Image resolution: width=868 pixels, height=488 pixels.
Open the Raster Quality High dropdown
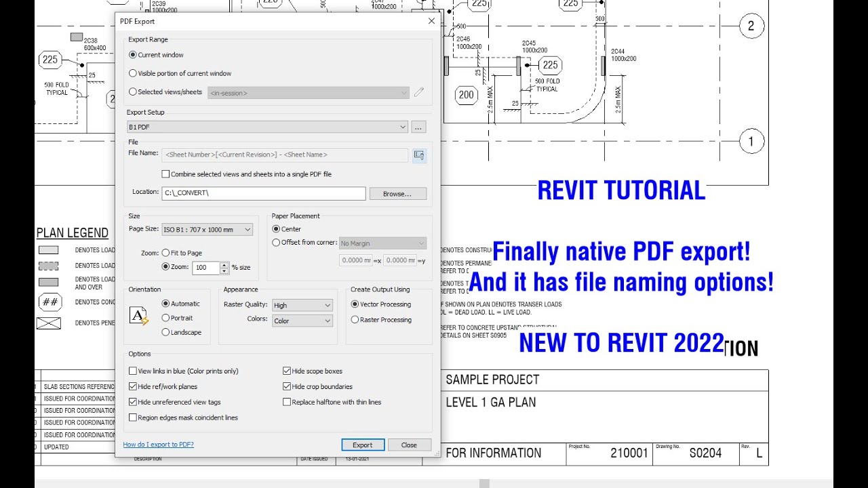tap(302, 306)
